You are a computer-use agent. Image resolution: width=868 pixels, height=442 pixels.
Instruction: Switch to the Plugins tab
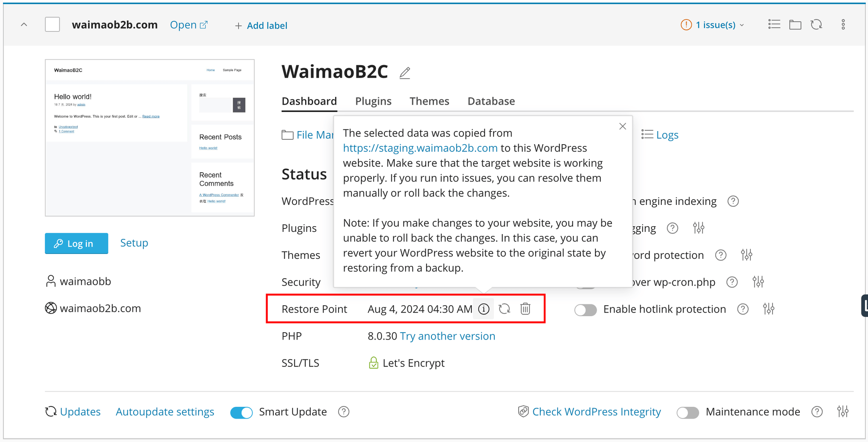(x=373, y=101)
